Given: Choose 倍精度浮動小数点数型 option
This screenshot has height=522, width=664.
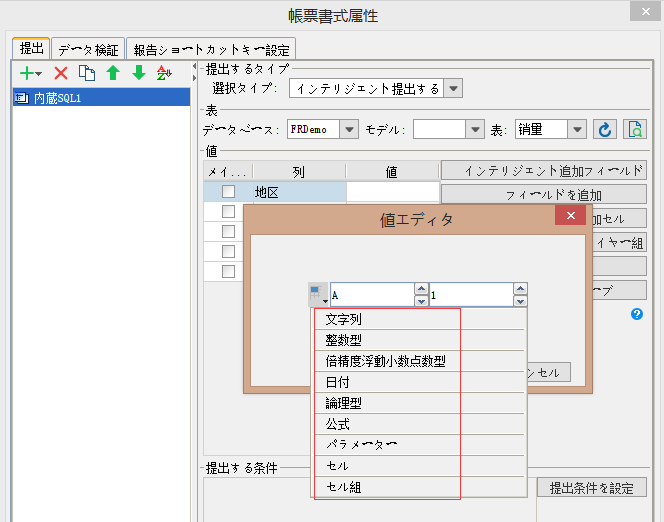Looking at the screenshot, I should click(419, 361).
